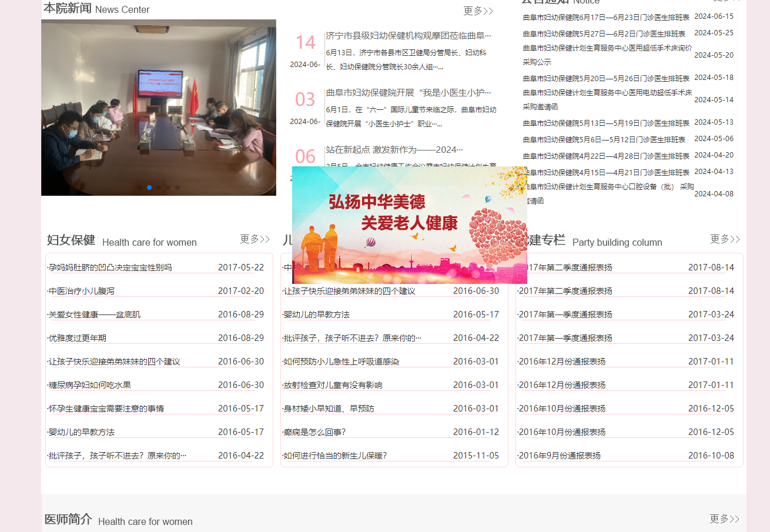This screenshot has width=770, height=532.
Task: Click the Party building column heading
Action: point(617,242)
